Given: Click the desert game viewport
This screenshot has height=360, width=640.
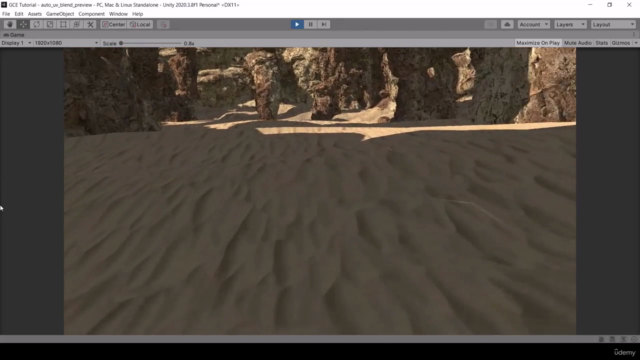Looking at the screenshot, I should click(320, 191).
